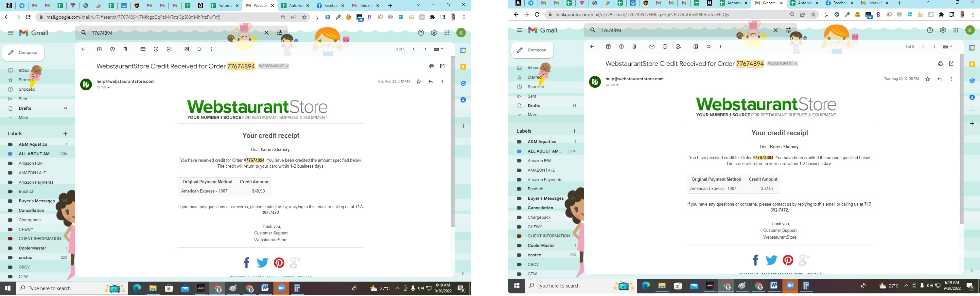Open the Facebook link in the left email
This screenshot has height=296, width=980.
(247, 263)
